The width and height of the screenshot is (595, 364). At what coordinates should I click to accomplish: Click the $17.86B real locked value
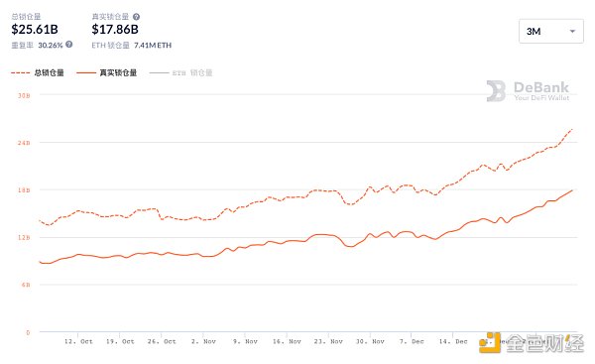115,29
